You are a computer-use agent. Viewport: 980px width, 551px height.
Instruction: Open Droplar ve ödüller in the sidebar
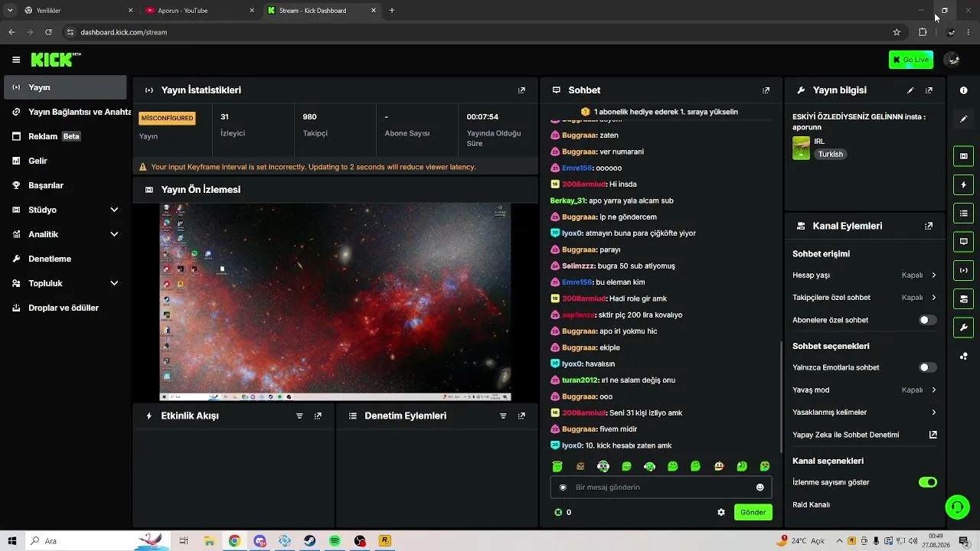(65, 308)
